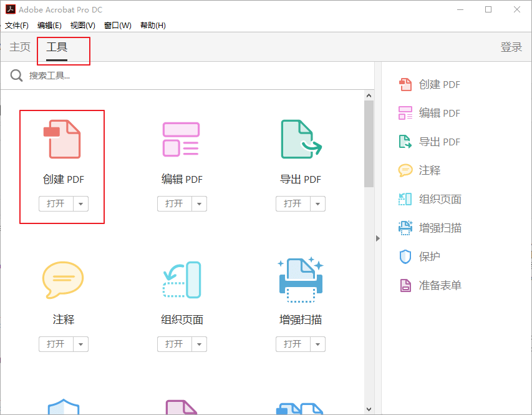Click the Create PDF large icon
This screenshot has height=415, width=532.
point(62,139)
